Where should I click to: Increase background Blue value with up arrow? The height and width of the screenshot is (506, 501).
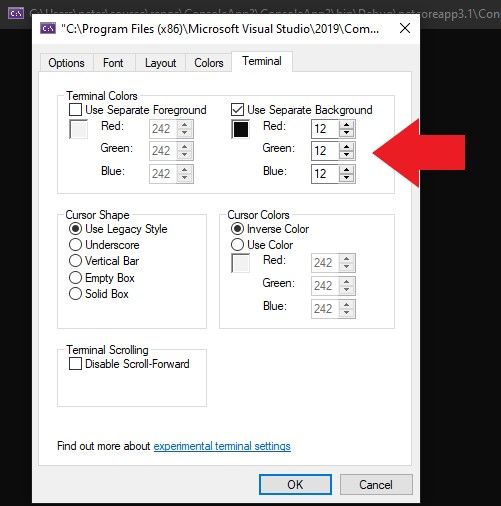[347, 170]
